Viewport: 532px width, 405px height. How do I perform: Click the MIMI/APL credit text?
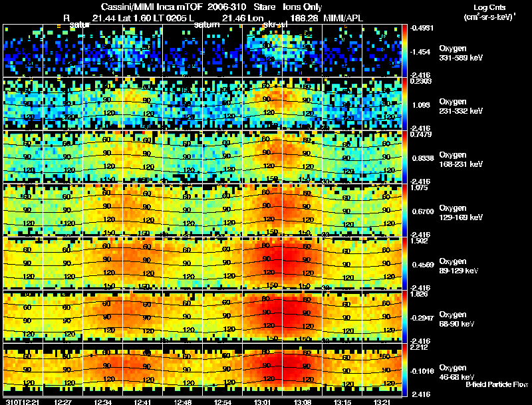pos(343,18)
